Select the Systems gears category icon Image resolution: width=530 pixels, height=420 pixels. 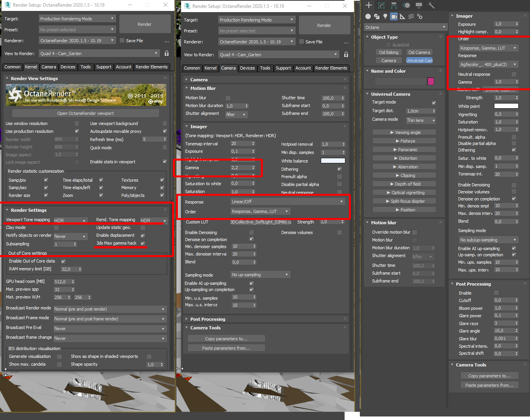[x=420, y=16]
